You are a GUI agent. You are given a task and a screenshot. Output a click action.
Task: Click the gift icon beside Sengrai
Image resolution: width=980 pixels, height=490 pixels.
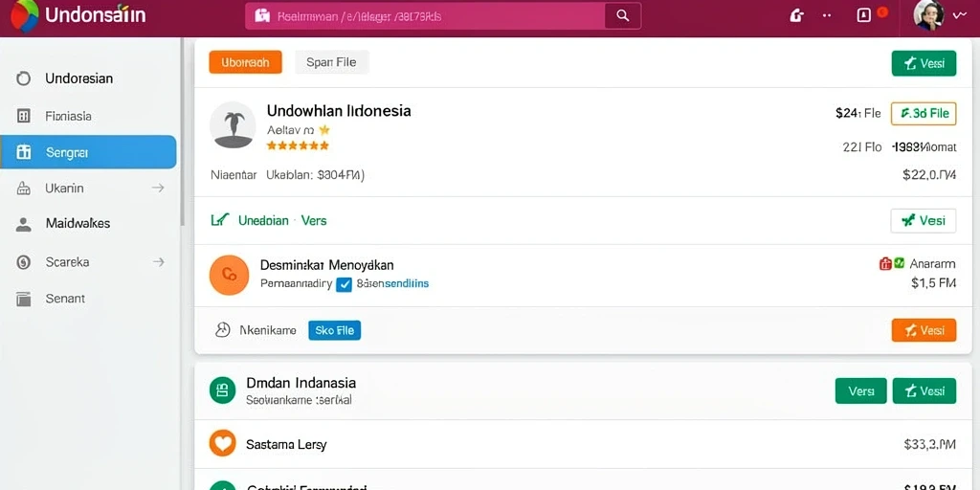(x=23, y=152)
